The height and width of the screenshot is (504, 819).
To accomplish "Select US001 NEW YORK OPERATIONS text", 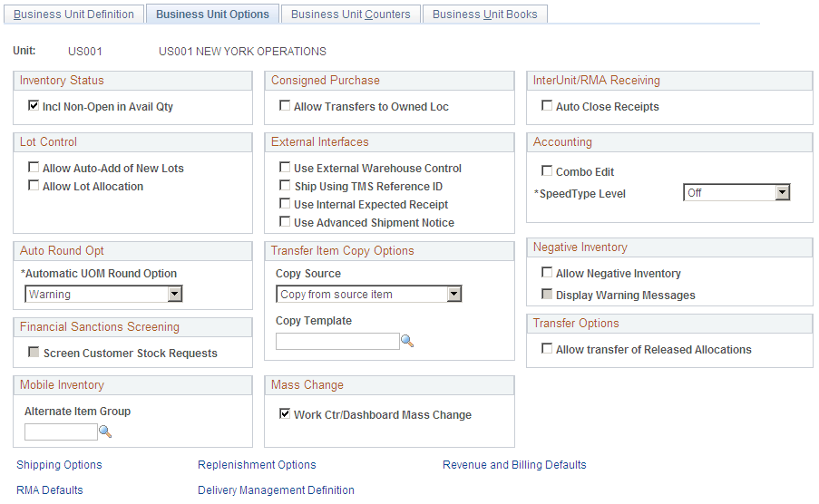I will pos(242,51).
